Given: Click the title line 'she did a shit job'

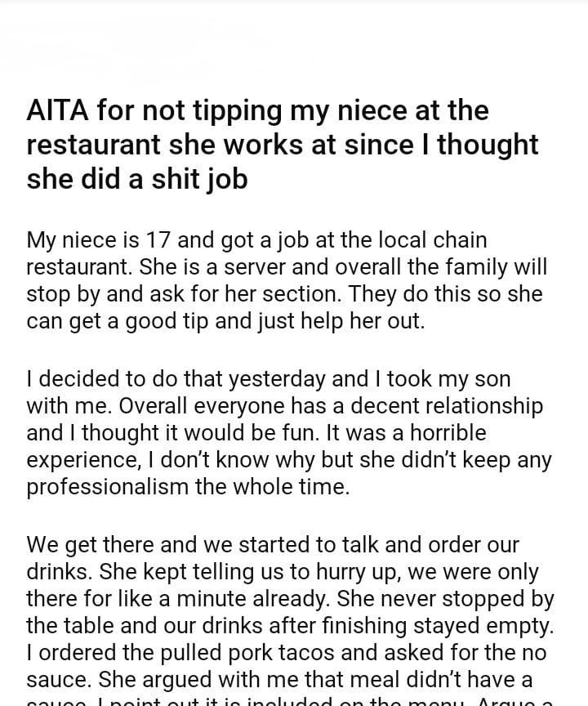Looking at the screenshot, I should click(137, 179).
